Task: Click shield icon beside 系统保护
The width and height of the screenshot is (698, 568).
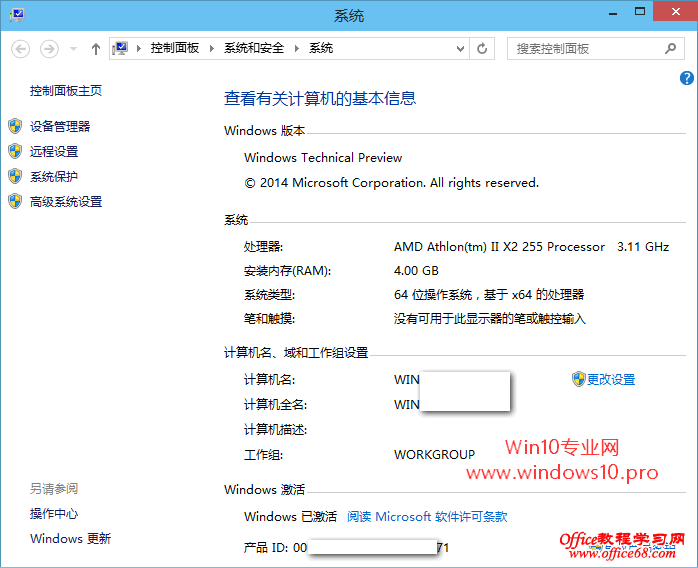Action: (15, 176)
